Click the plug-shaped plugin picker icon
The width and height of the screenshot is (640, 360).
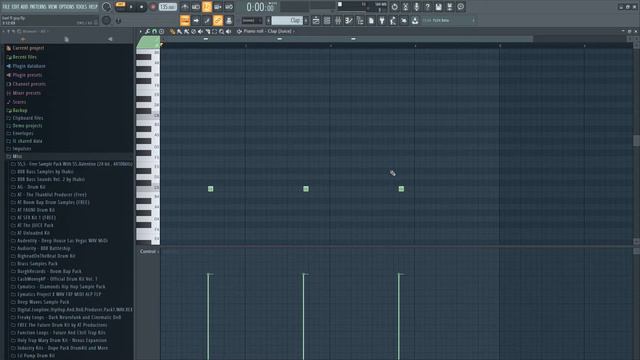(x=382, y=20)
